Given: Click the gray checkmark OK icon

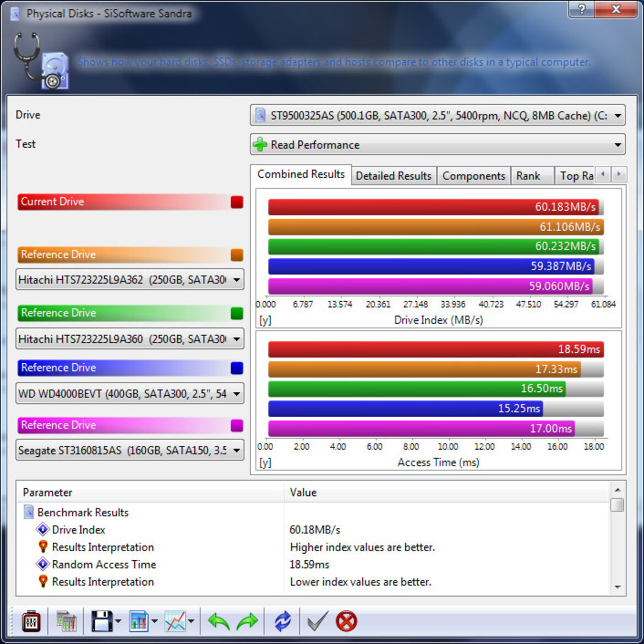Looking at the screenshot, I should [318, 621].
